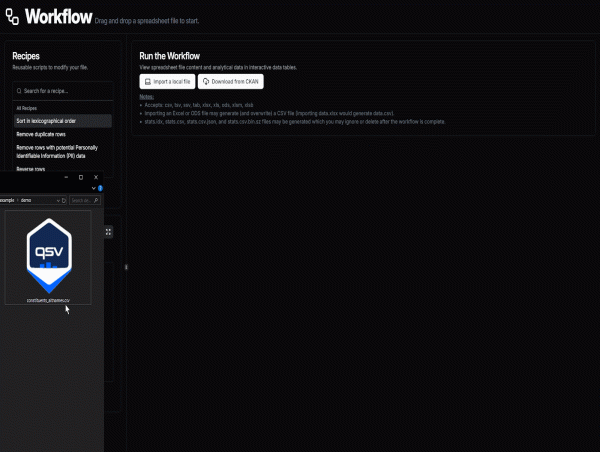Viewport: 600px width, 452px height.
Task: Click the file explorer search box
Action: [85, 200]
